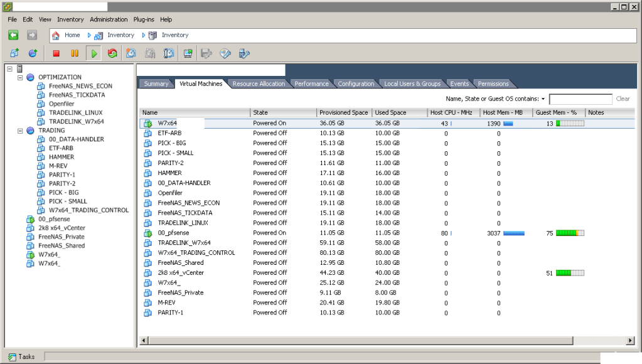Click the Revert to Snapshot toolbar icon
The height and width of the screenshot is (364, 642).
click(x=150, y=53)
